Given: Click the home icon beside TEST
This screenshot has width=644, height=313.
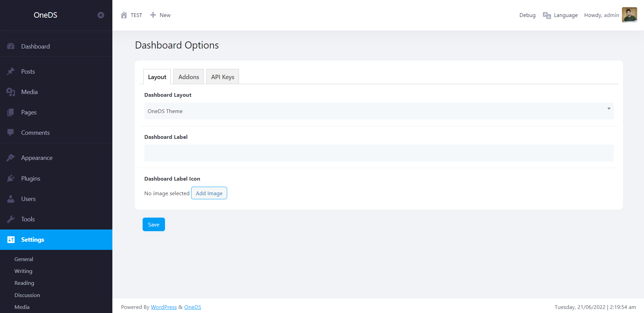Looking at the screenshot, I should (x=124, y=15).
